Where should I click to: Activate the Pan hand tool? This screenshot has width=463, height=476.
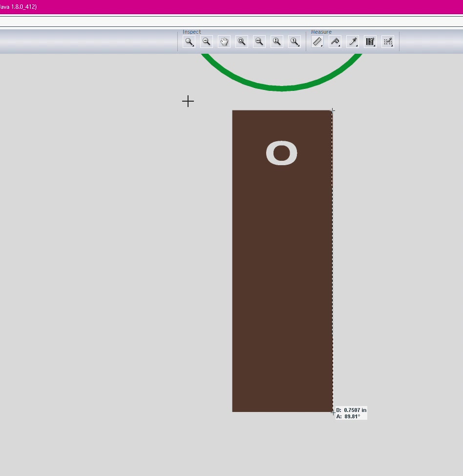(224, 42)
